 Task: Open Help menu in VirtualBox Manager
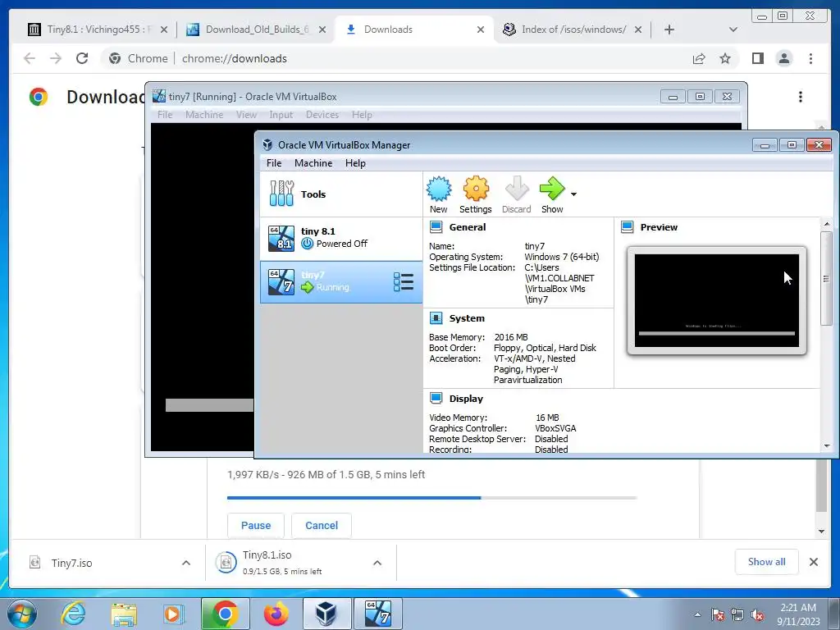tap(355, 163)
